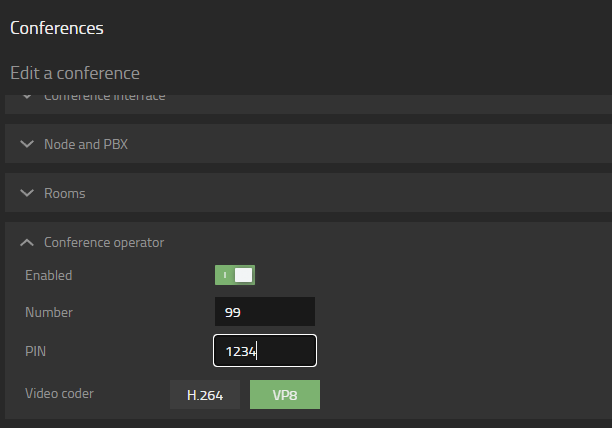Click the white knob of Enabled switch
612x428 pixels.
244,275
